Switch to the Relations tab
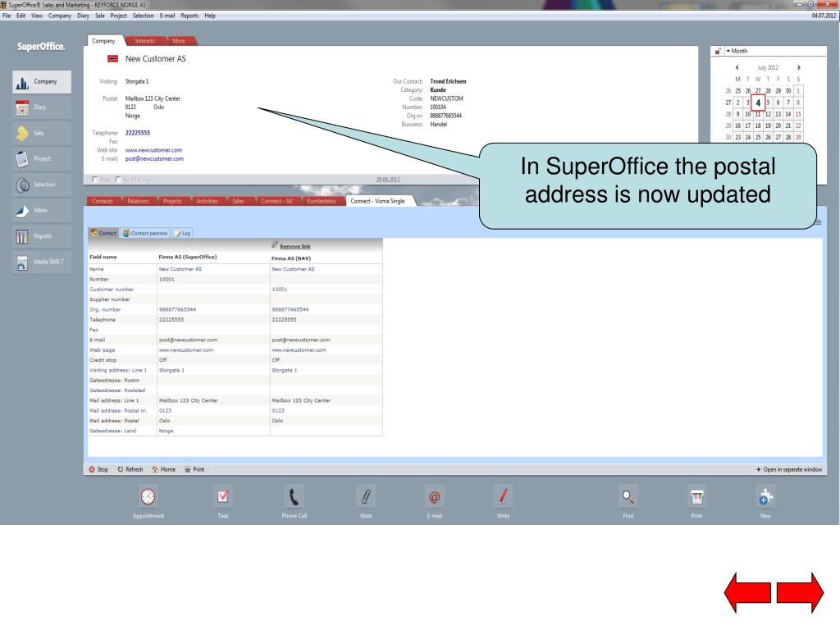Screen dimensions: 840x630 tap(138, 201)
